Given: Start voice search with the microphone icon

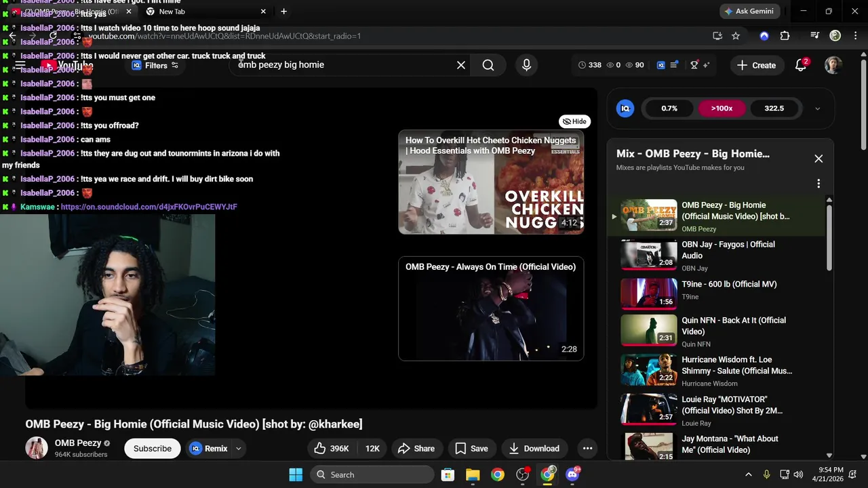Looking at the screenshot, I should [526, 65].
